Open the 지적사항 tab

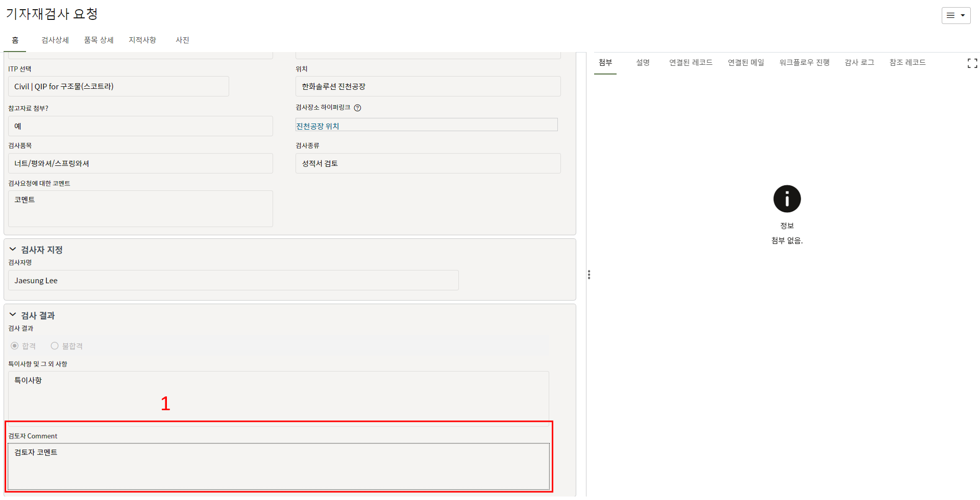[x=142, y=40]
